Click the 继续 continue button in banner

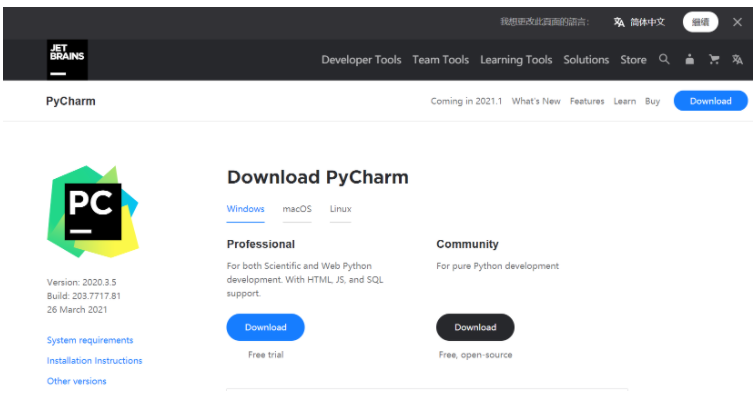700,22
